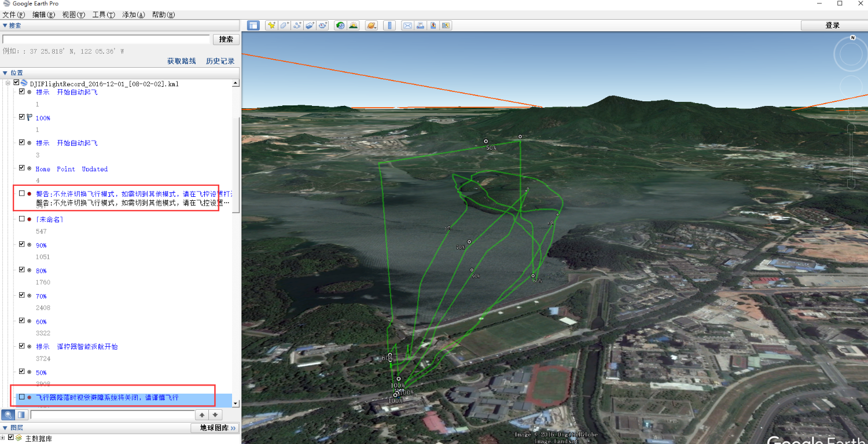Click the magnifier search-places icon below list
868x444 pixels.
click(x=8, y=414)
